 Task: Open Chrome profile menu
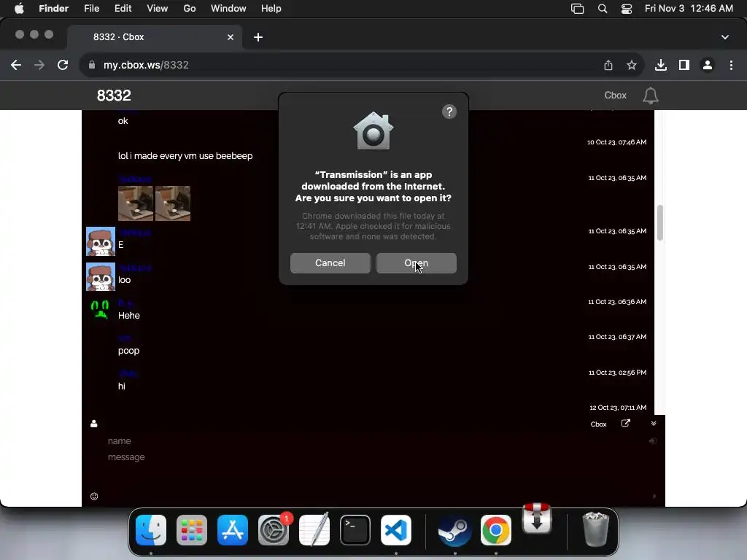708,65
